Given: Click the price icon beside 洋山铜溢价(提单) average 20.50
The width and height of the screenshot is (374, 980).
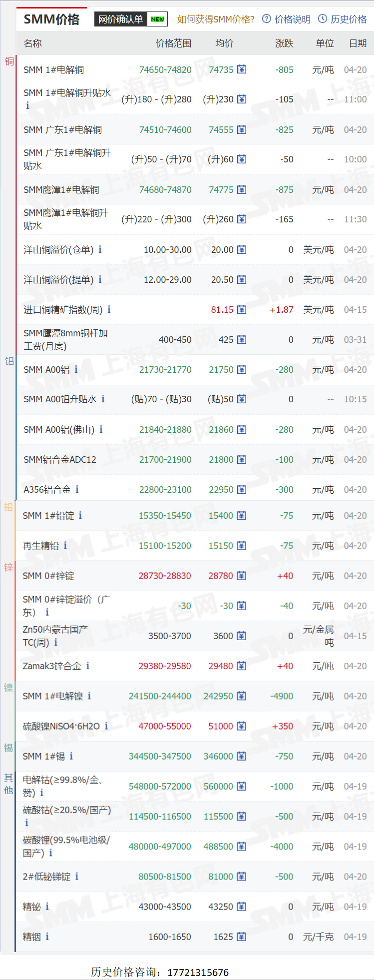Looking at the screenshot, I should (242, 279).
